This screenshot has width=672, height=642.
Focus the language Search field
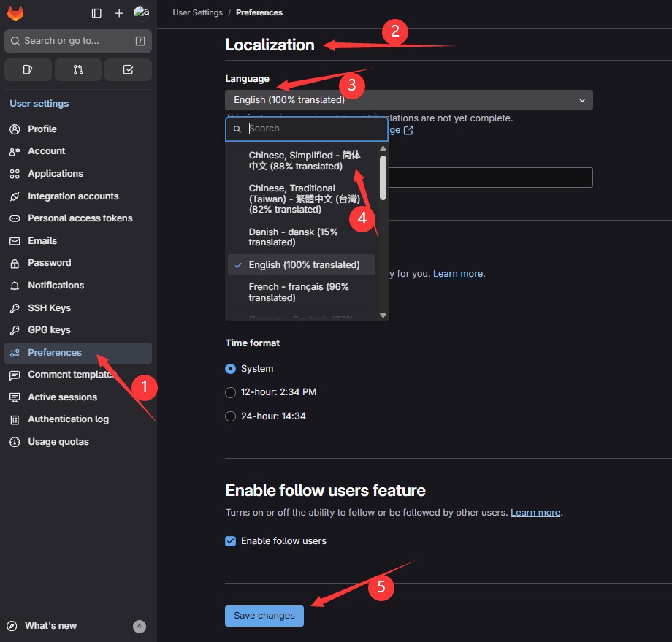[x=307, y=129]
